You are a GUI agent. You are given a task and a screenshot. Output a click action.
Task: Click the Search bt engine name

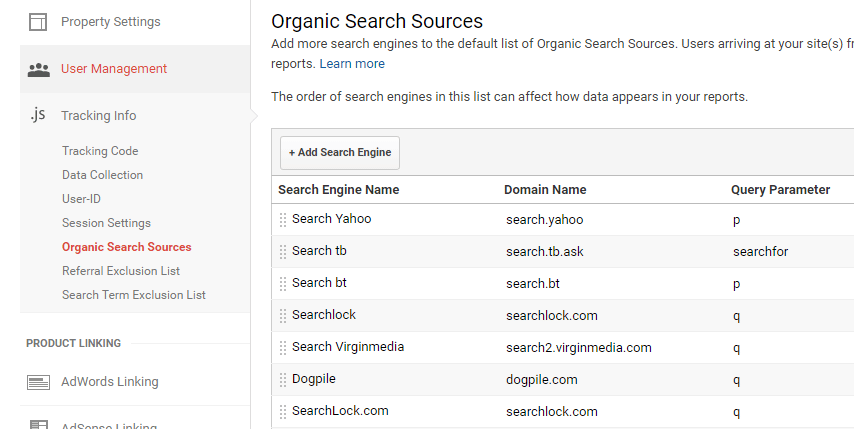pyautogui.click(x=319, y=283)
